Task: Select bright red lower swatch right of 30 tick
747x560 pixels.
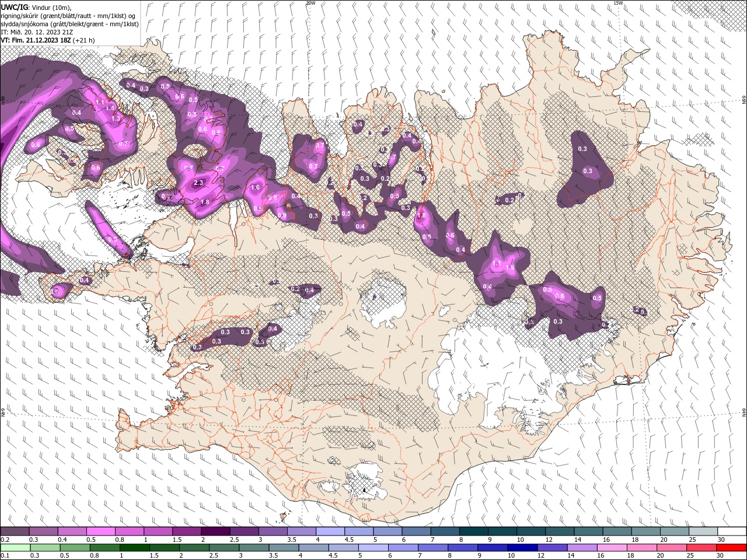Action: [x=731, y=548]
